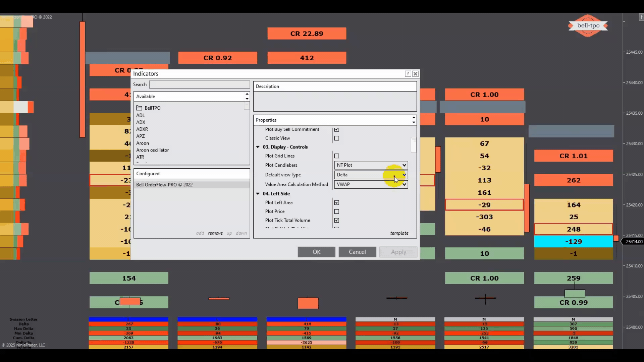644x362 pixels.
Task: Click the Available panel sort arrows
Action: [x=247, y=97]
